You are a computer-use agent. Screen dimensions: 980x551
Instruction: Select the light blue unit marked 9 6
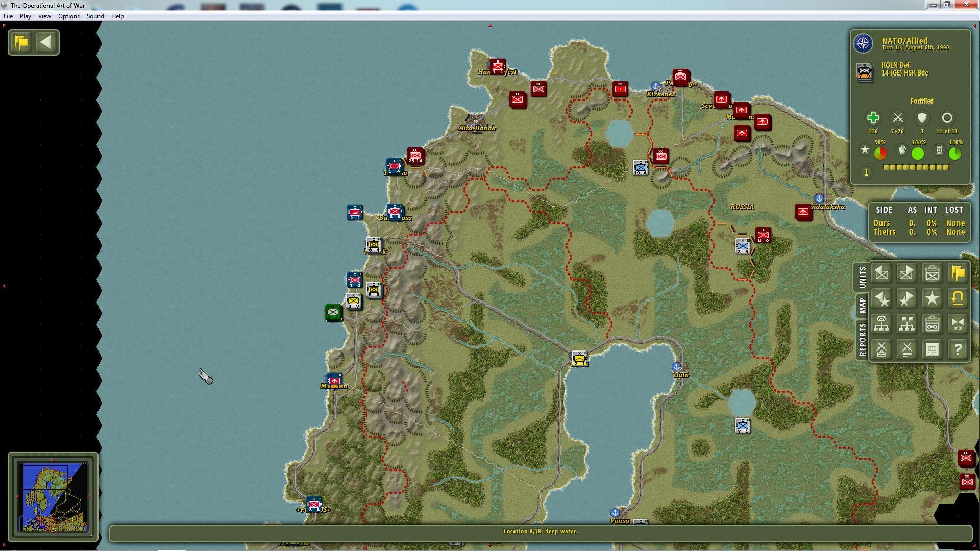point(743,425)
